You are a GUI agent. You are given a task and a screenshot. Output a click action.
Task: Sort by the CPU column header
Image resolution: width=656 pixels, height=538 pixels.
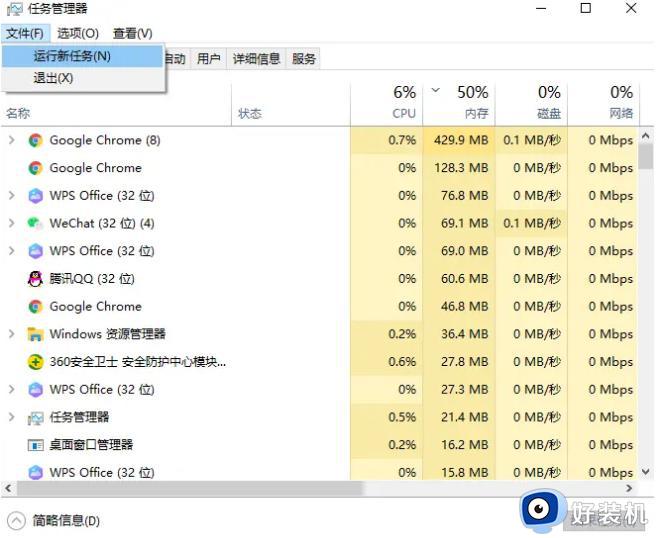click(387, 104)
